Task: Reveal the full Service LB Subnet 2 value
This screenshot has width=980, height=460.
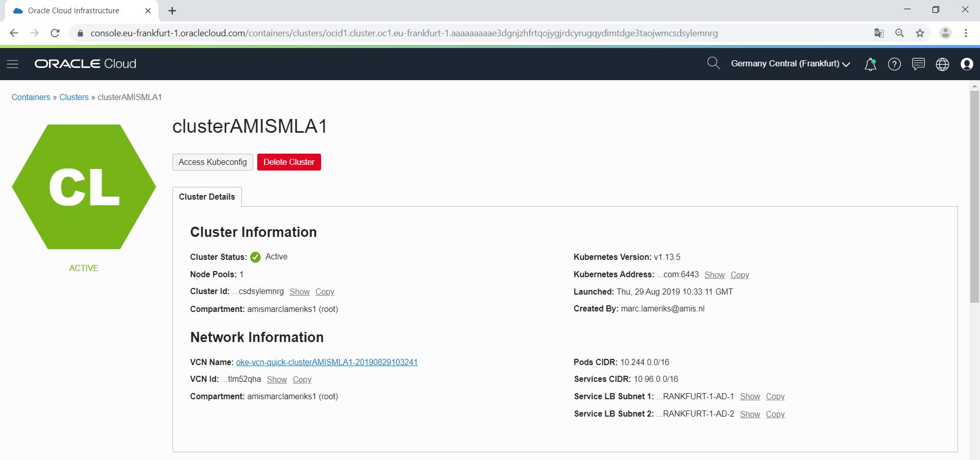Action: [x=750, y=415]
